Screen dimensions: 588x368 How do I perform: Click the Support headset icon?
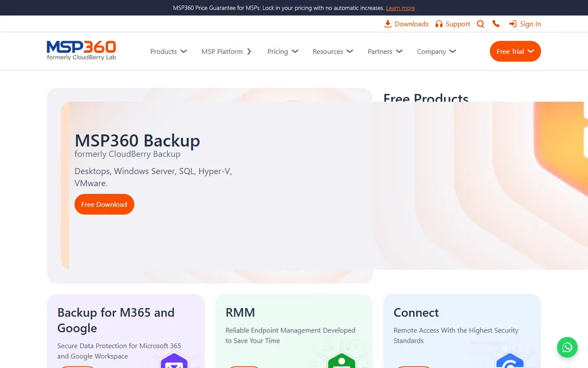[439, 24]
